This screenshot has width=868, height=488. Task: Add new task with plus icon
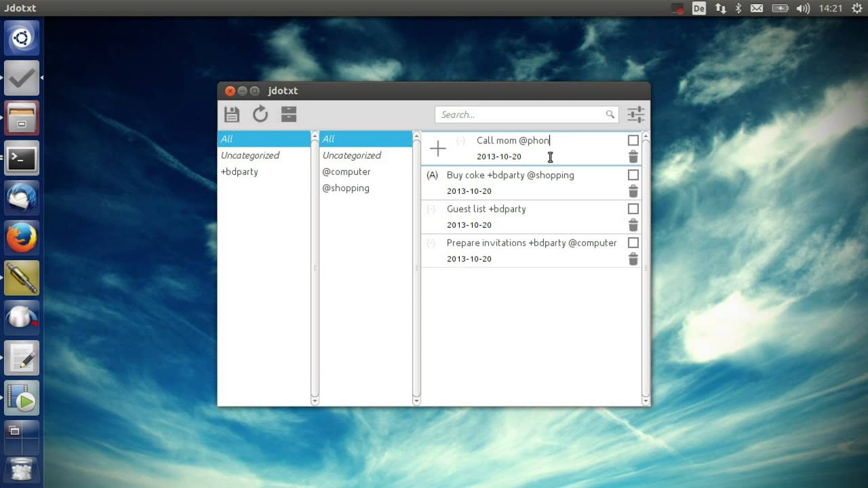(438, 148)
